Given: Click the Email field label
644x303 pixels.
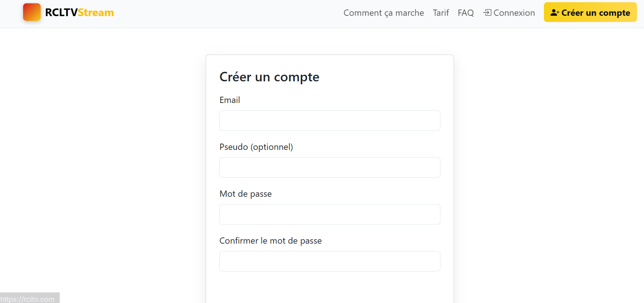Looking at the screenshot, I should 230,100.
